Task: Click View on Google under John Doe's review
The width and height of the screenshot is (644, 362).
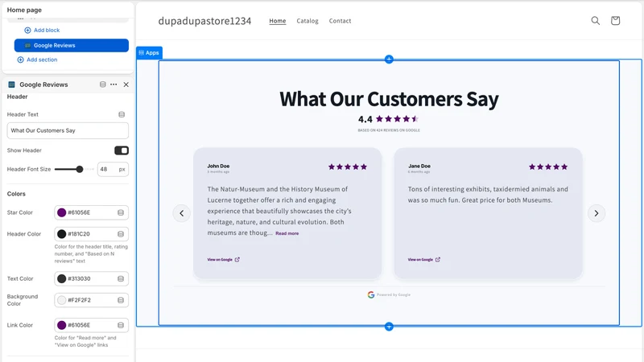Action: click(220, 259)
